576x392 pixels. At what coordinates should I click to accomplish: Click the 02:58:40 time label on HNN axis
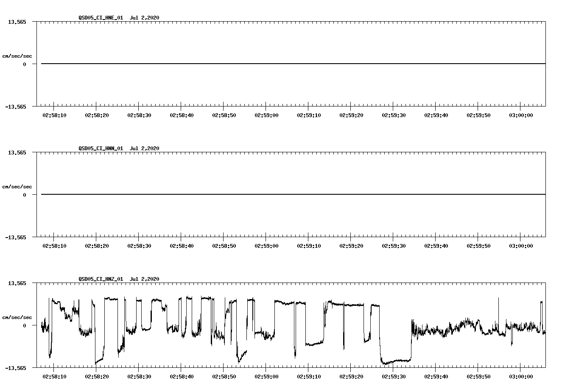pos(182,246)
